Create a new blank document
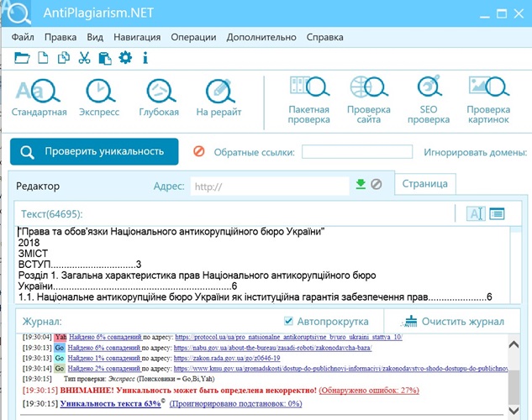The width and height of the screenshot is (532, 420). pos(43,58)
